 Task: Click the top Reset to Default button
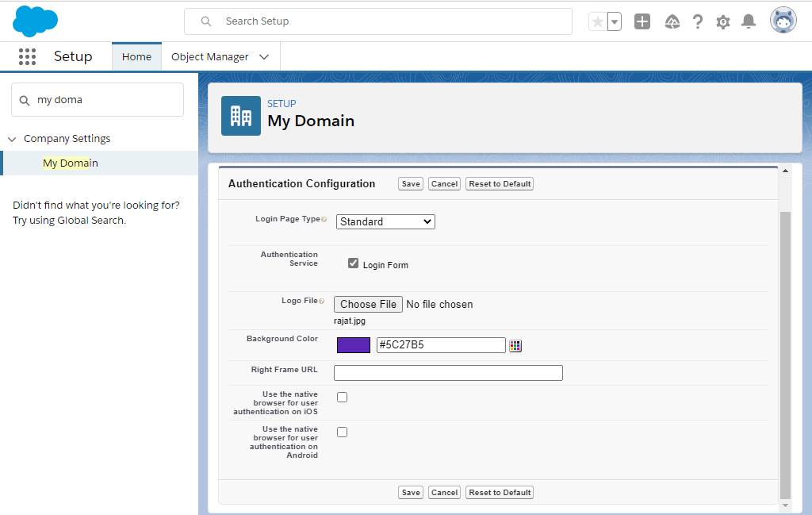[x=500, y=184]
